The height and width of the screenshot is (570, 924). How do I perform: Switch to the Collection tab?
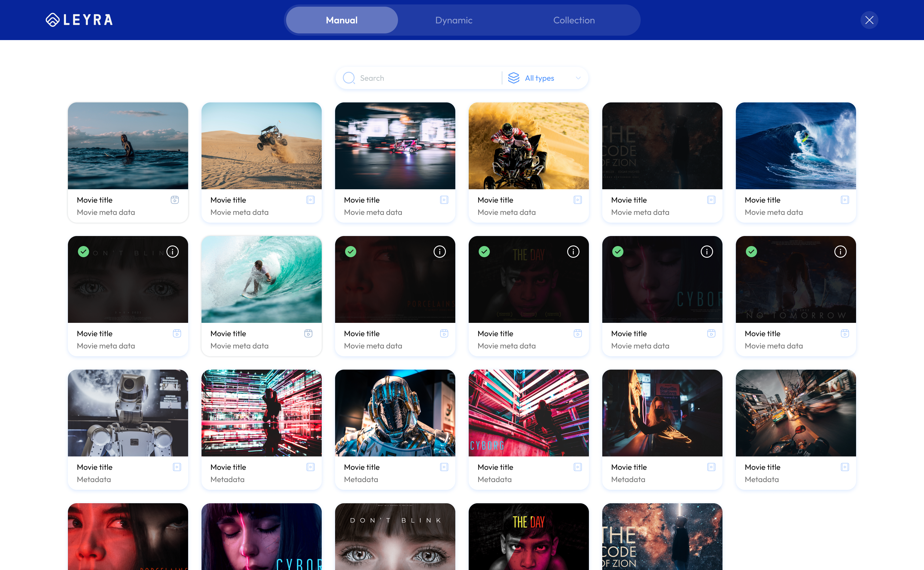point(574,20)
